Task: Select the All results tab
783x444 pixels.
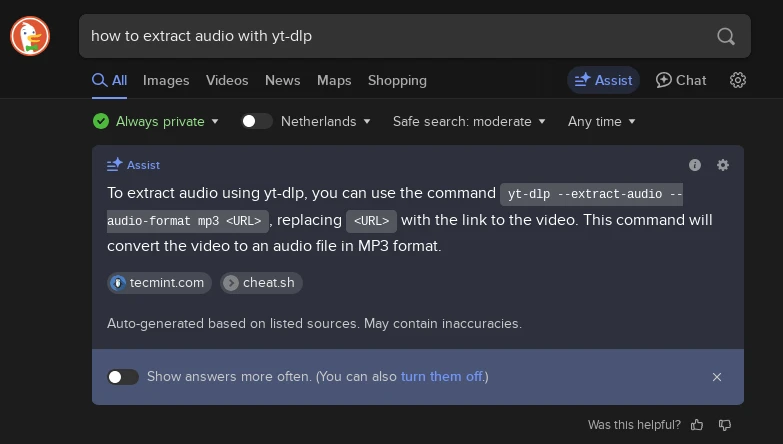Action: click(x=109, y=80)
